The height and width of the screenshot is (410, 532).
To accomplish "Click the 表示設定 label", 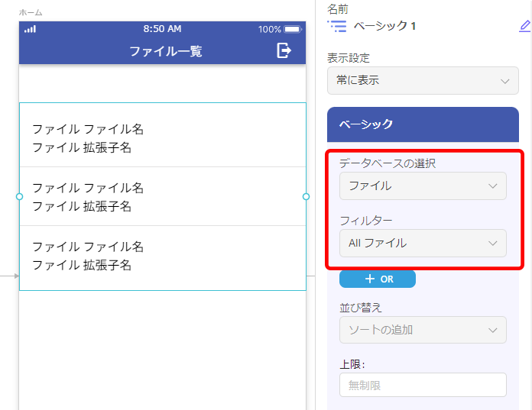I will pyautogui.click(x=349, y=58).
